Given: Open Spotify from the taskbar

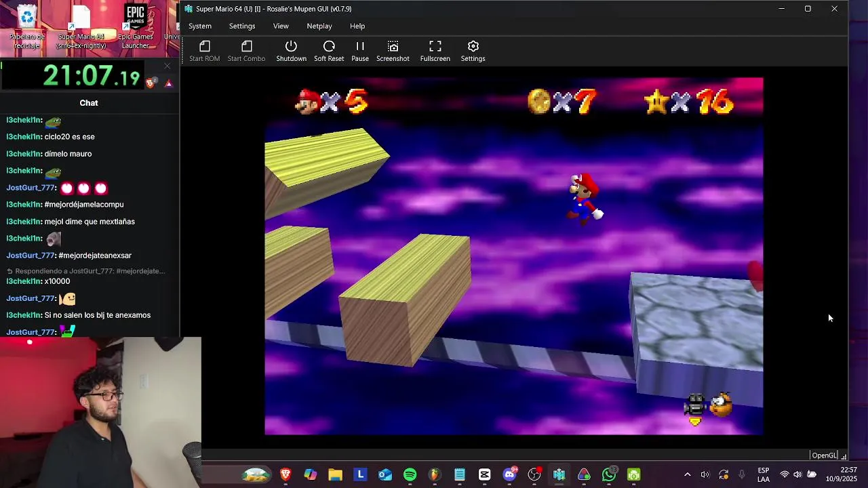Looking at the screenshot, I should coord(410,474).
